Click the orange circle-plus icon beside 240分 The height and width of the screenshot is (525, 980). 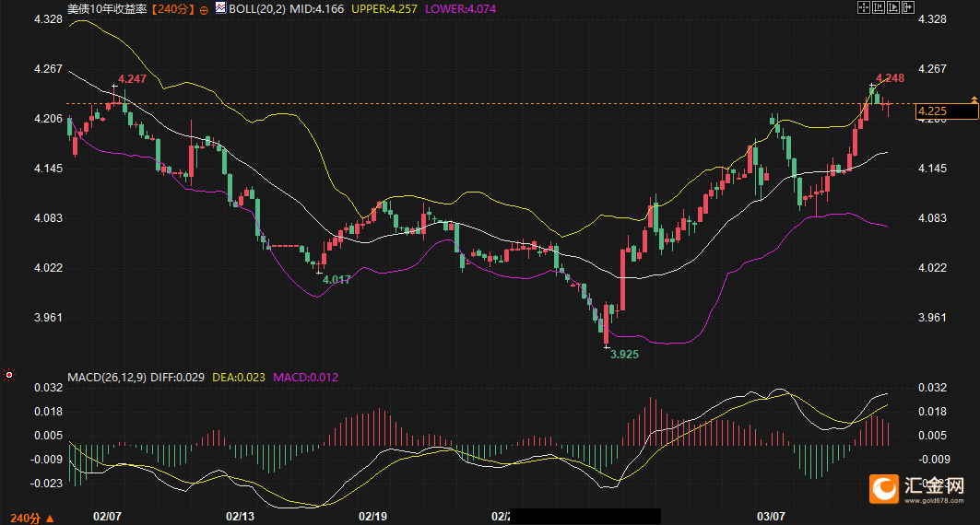click(204, 10)
